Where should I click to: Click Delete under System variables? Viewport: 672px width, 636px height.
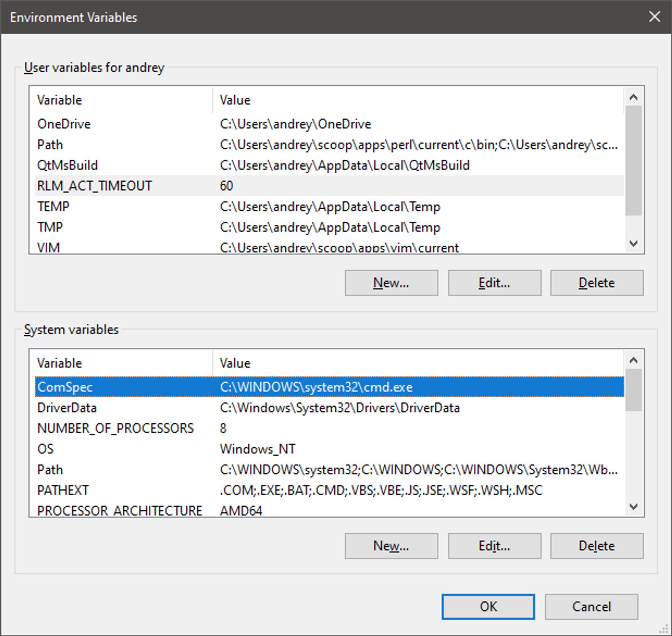click(597, 546)
